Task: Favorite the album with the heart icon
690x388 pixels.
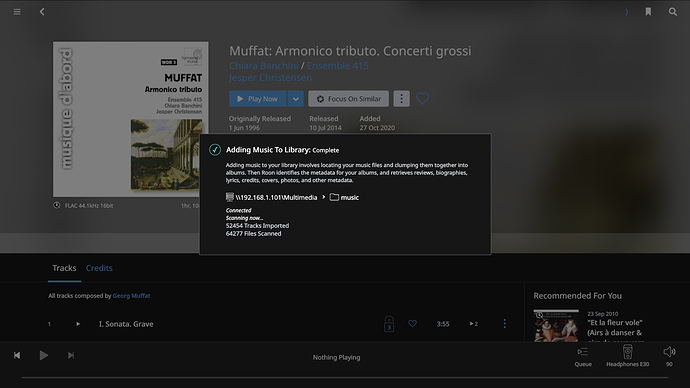Action: coord(422,99)
